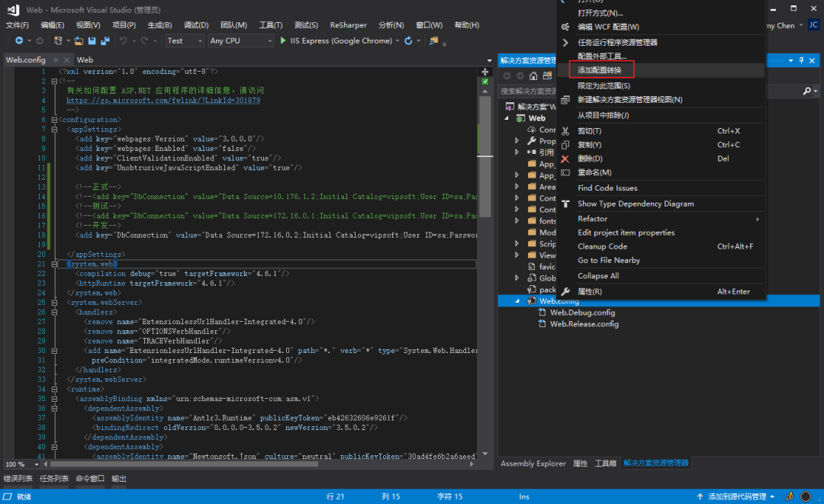This screenshot has height=504, width=824.
Task: Click the Back arrow in Solution Explorer toolbar
Action: [x=507, y=75]
